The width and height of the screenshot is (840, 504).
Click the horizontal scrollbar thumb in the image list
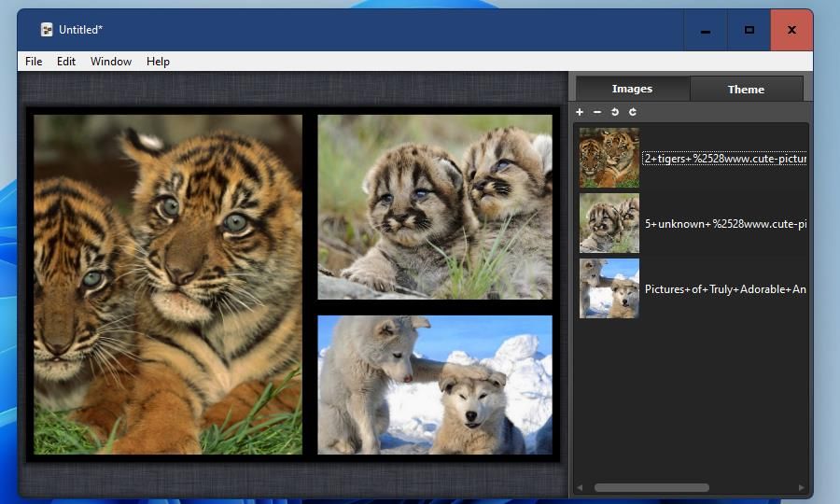[651, 487]
